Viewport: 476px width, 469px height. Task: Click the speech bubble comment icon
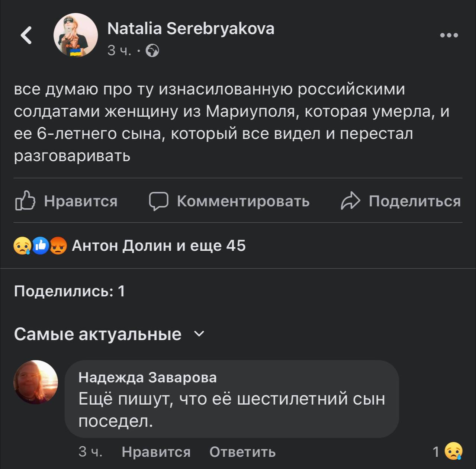coord(158,201)
